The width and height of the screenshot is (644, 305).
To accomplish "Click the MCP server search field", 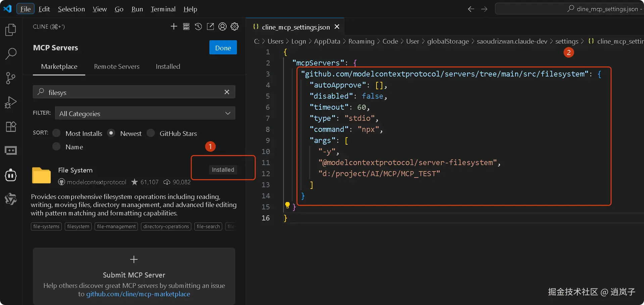I will [134, 92].
